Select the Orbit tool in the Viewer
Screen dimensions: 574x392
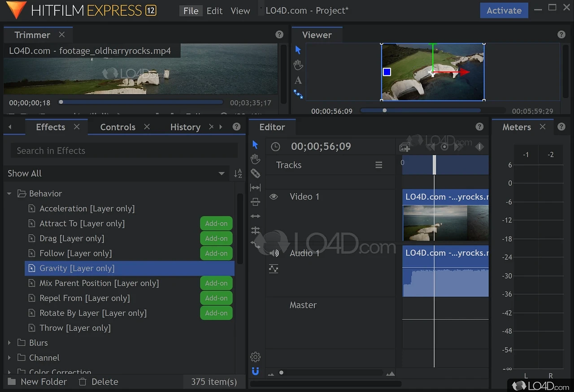tap(298, 94)
